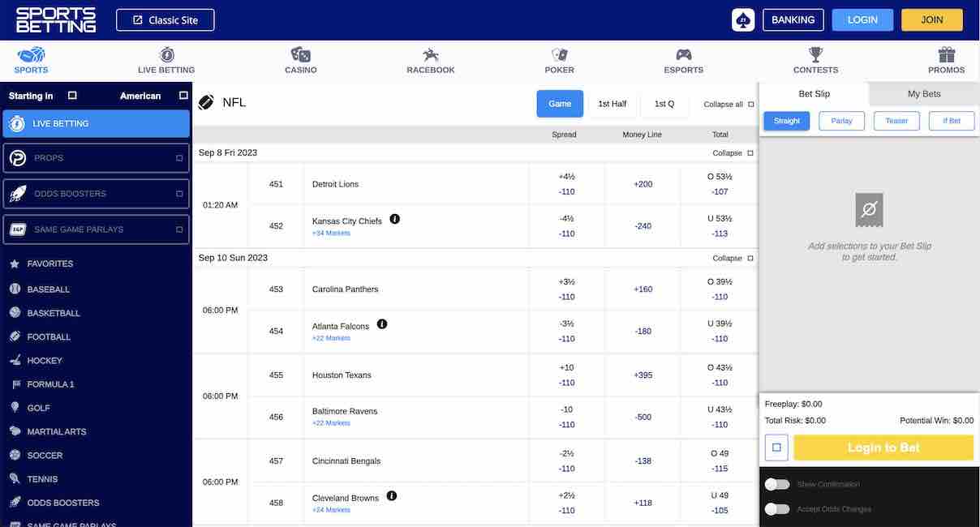Open the Banking page
The height and width of the screenshot is (527, 980).
click(793, 18)
